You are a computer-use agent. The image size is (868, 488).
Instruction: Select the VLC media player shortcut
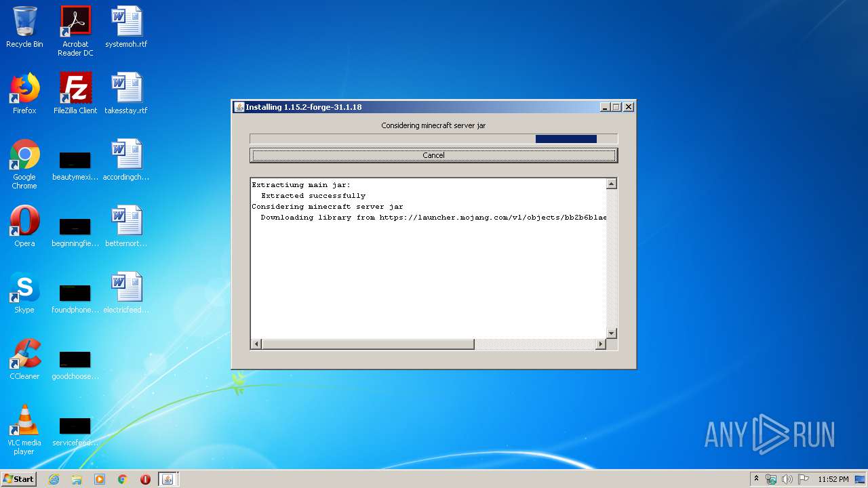(24, 430)
